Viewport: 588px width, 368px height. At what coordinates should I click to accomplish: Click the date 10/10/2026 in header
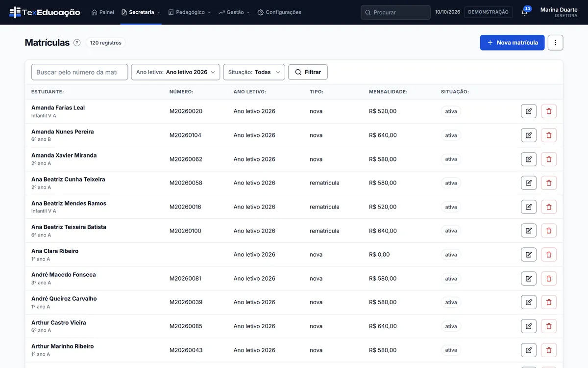point(448,12)
